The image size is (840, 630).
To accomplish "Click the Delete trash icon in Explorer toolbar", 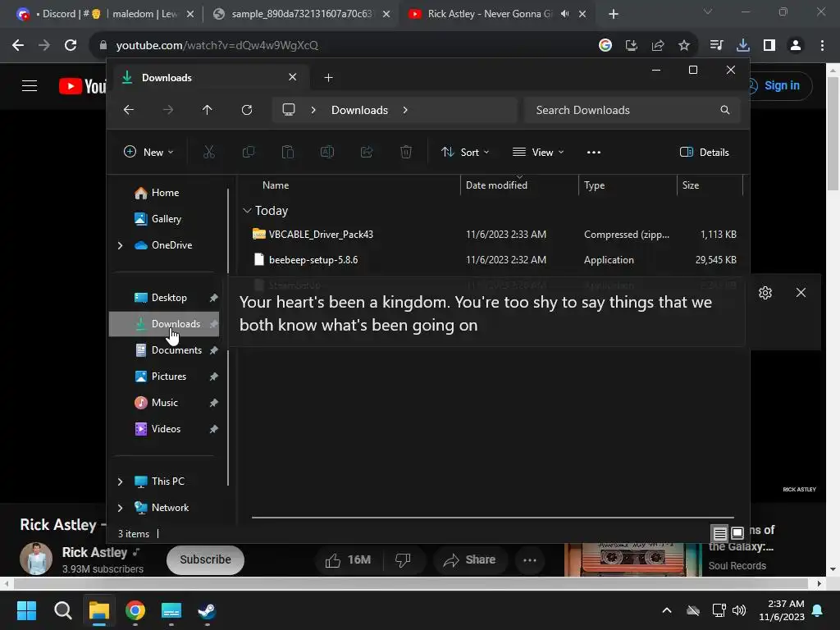I will pos(406,152).
